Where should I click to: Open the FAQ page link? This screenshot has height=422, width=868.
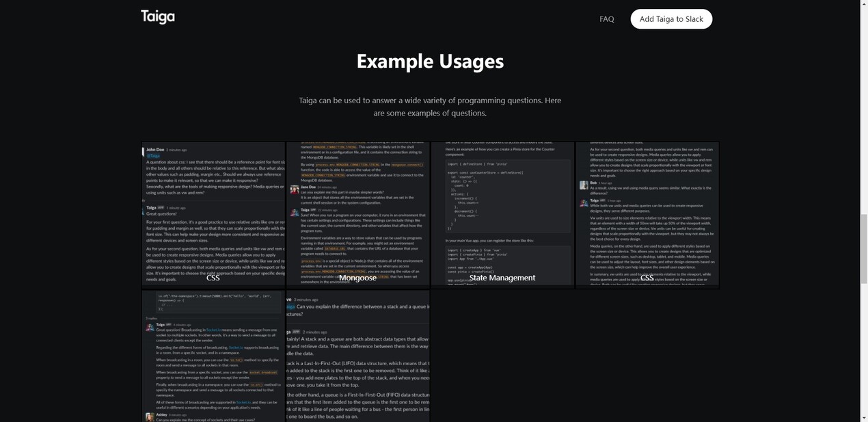[606, 19]
